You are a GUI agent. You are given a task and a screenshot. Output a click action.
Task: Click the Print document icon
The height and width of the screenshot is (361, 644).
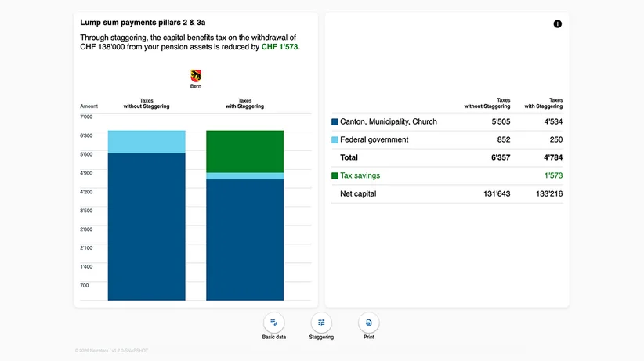(368, 323)
